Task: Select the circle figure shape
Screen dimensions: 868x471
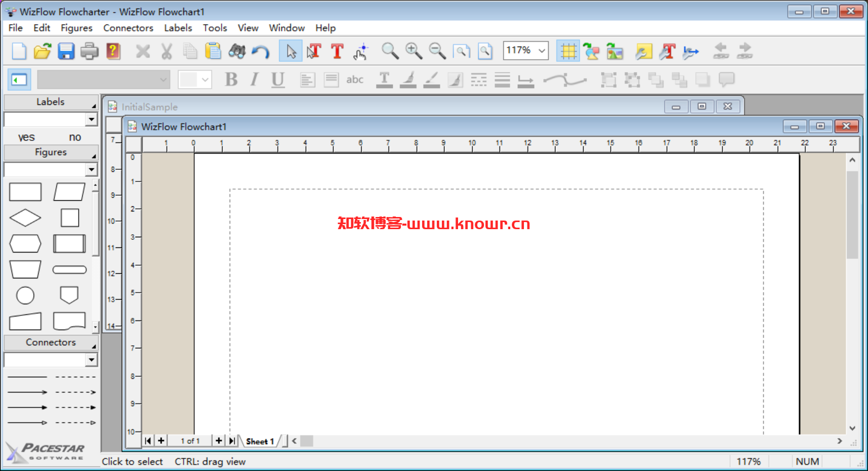Action: coord(25,296)
